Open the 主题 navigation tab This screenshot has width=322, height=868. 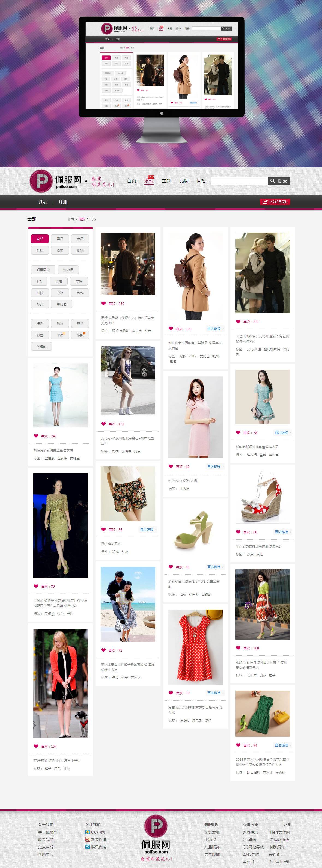coord(166,181)
